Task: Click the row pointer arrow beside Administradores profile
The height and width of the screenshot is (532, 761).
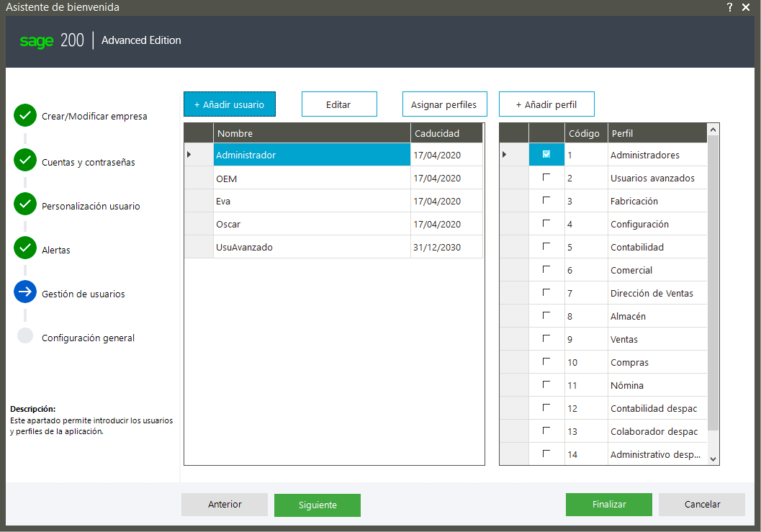Action: (504, 154)
